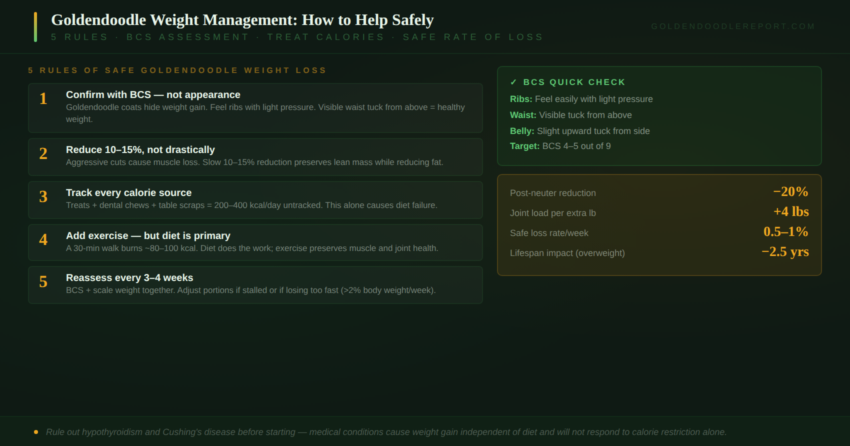Click the 'Belly: Slight upward tuck from side' line
Screen dimensions: 850x446
click(x=579, y=131)
